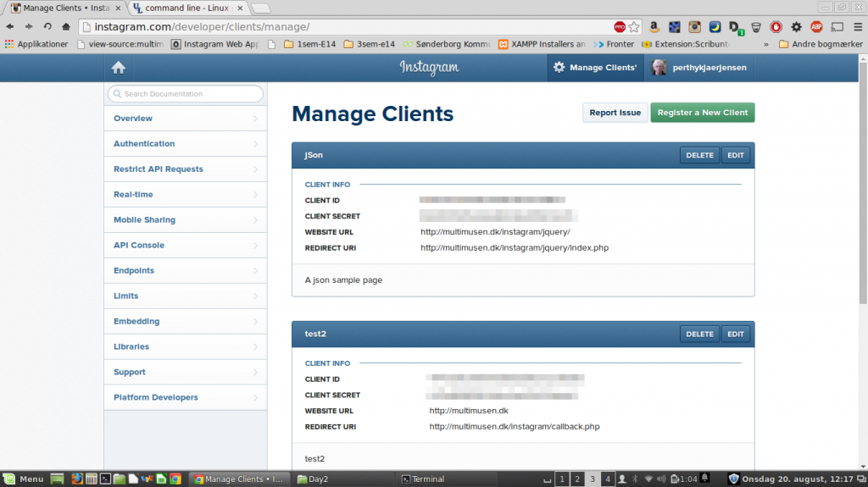This screenshot has height=487, width=868.
Task: Open the Fronter bookmark
Action: tap(614, 44)
